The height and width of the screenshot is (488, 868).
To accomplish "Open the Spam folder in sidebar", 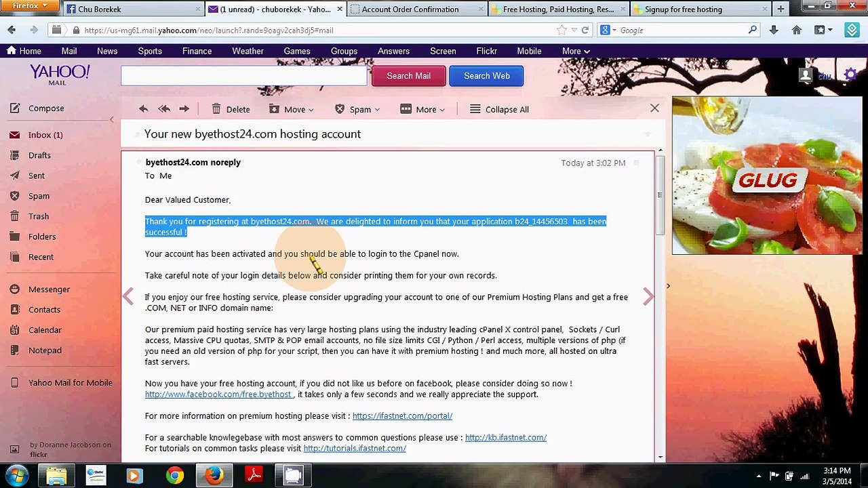I will pyautogui.click(x=39, y=196).
